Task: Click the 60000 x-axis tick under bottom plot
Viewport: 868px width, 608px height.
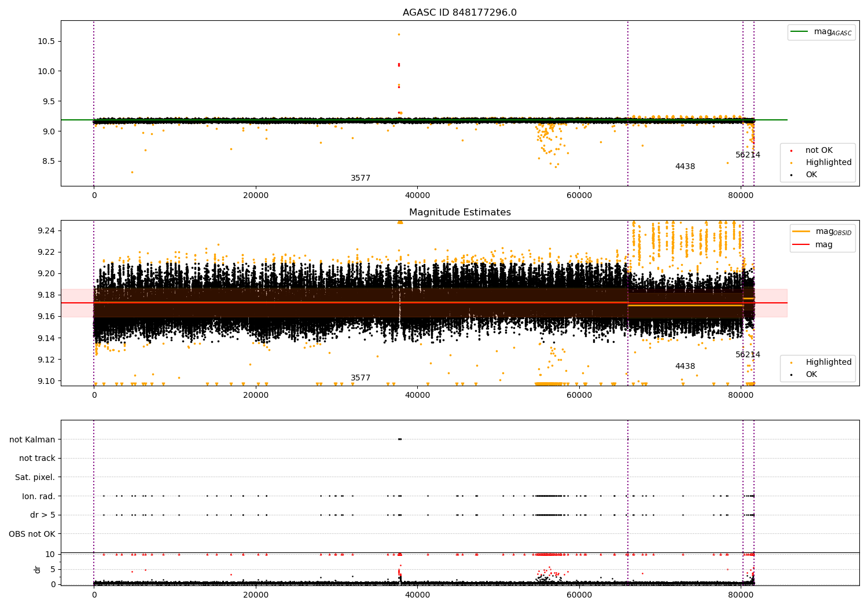Action: 579,595
